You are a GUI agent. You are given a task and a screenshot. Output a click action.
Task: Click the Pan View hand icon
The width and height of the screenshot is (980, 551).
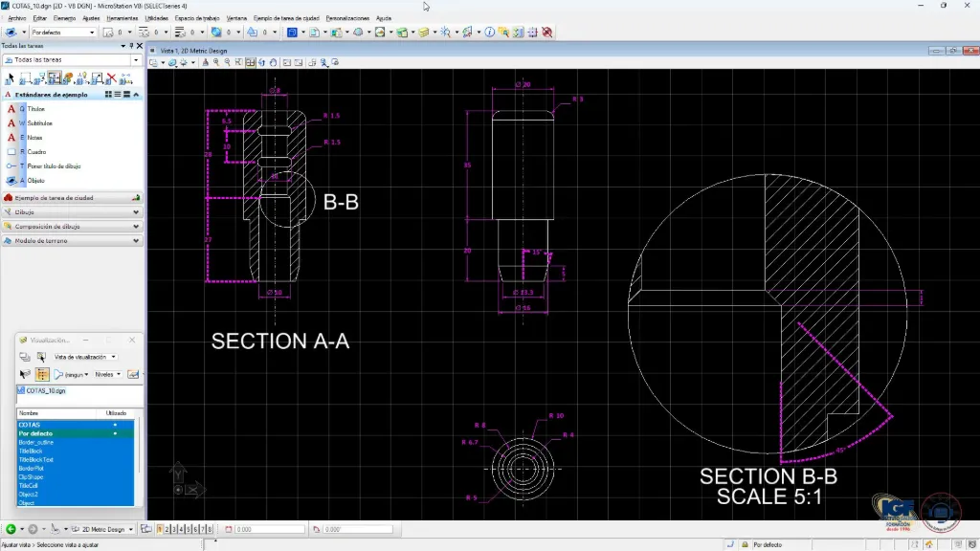(x=273, y=62)
